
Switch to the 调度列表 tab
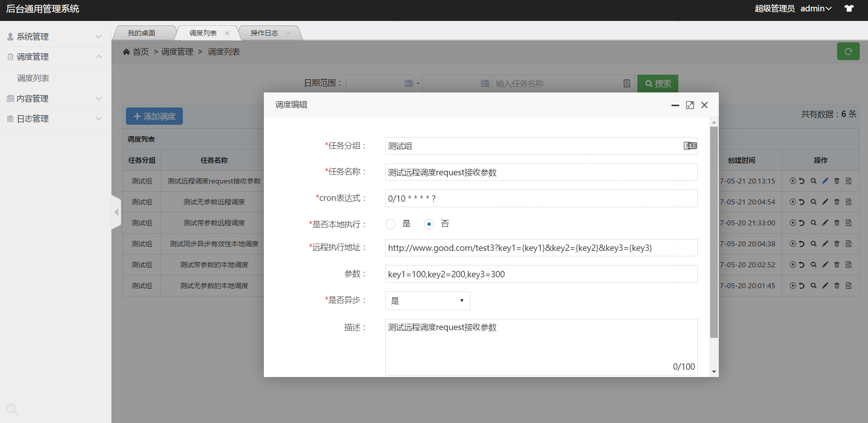point(203,33)
